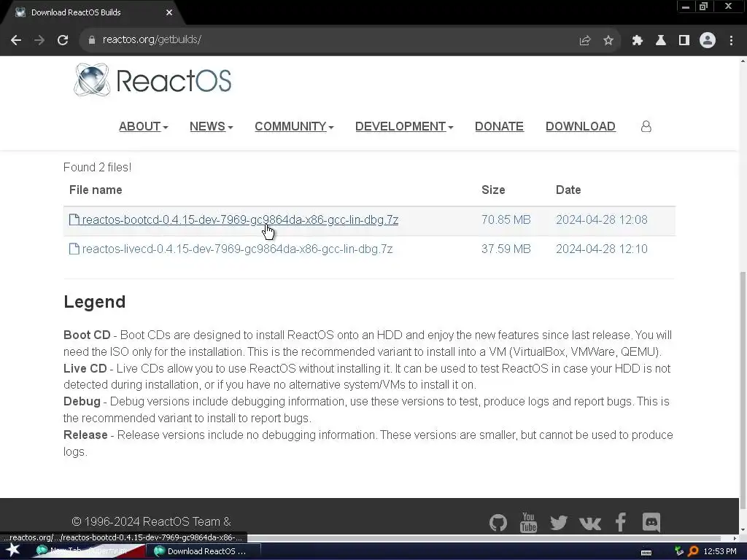Open the Twitter icon in footer

pyautogui.click(x=559, y=522)
